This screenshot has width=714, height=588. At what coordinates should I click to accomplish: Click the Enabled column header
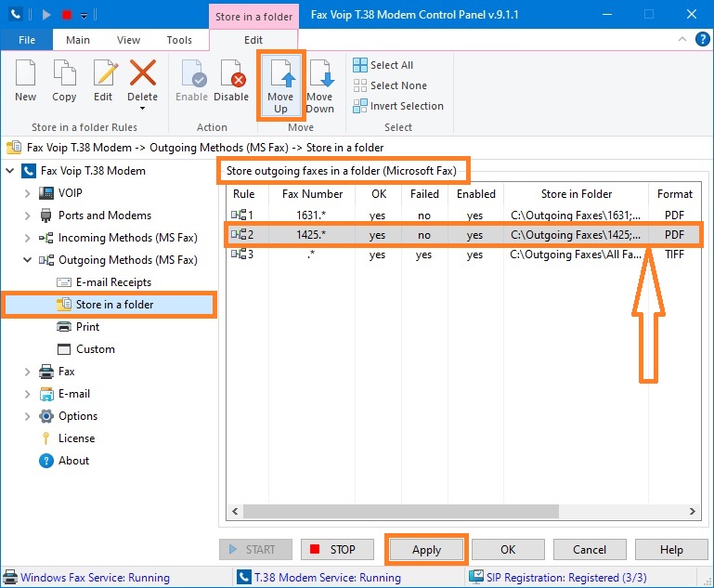[x=476, y=194]
